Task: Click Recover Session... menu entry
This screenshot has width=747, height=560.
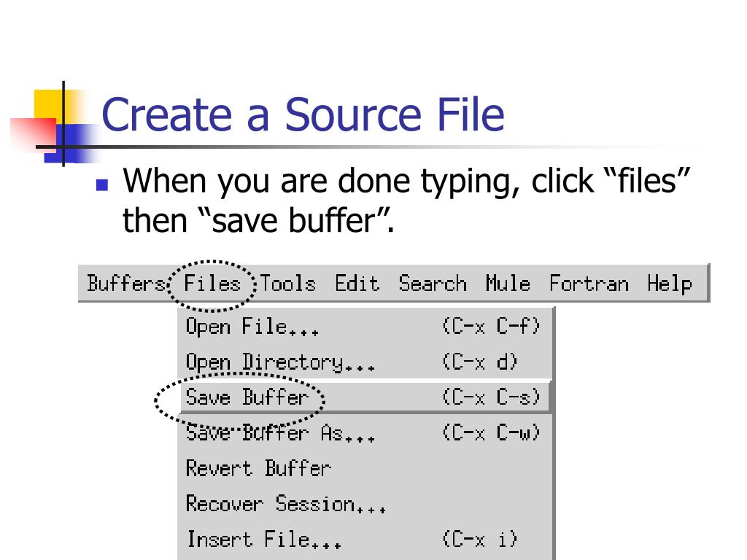Action: pos(286,504)
